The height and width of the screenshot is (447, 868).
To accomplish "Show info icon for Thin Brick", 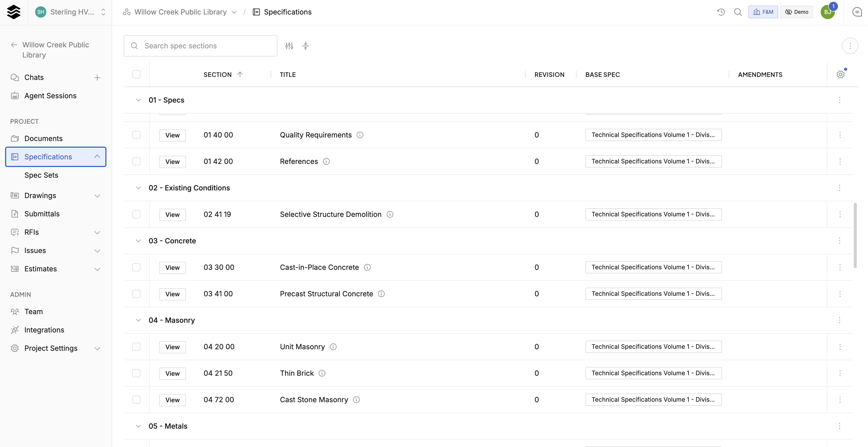I will pos(322,373).
